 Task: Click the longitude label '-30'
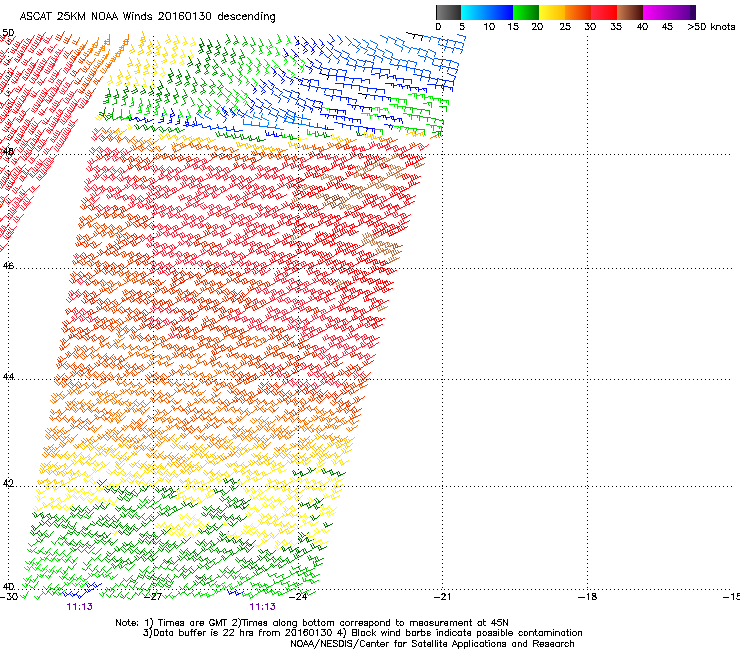tap(9, 597)
